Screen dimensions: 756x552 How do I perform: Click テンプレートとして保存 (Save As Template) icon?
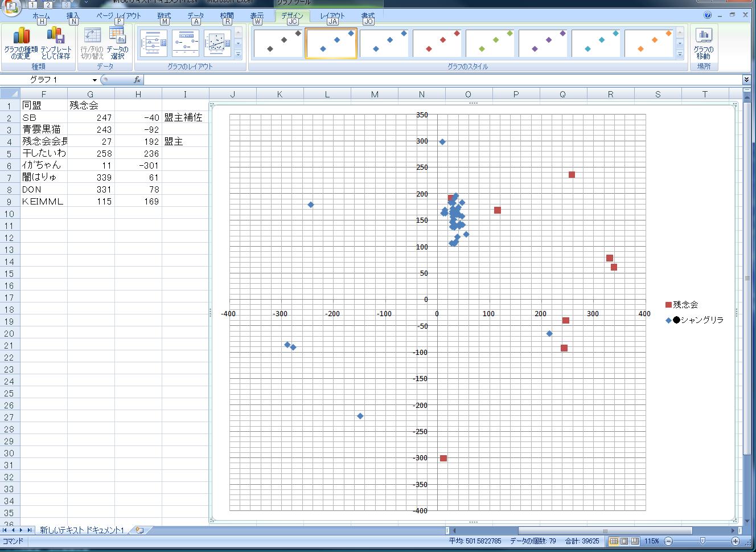pos(56,43)
